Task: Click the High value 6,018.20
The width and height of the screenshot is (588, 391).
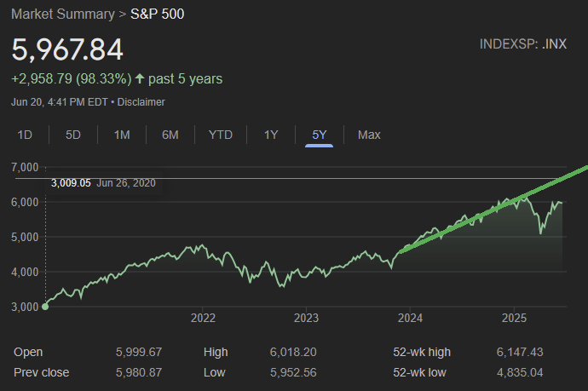Action: click(x=293, y=352)
